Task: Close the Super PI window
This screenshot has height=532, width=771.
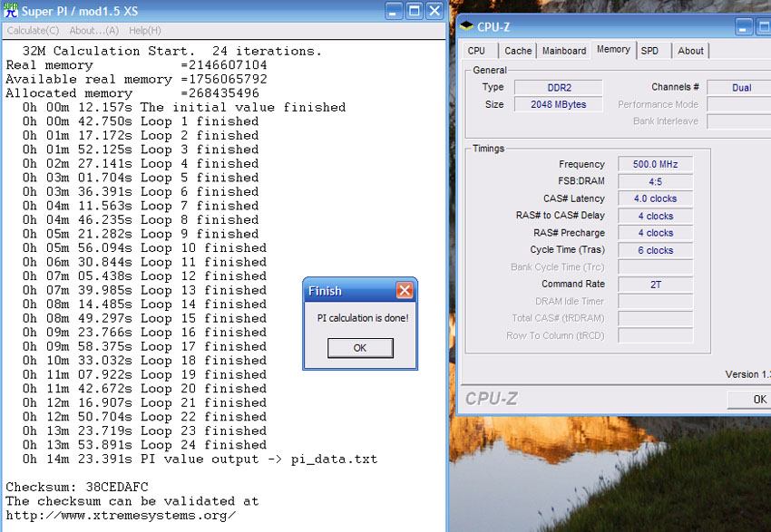Action: click(x=434, y=11)
